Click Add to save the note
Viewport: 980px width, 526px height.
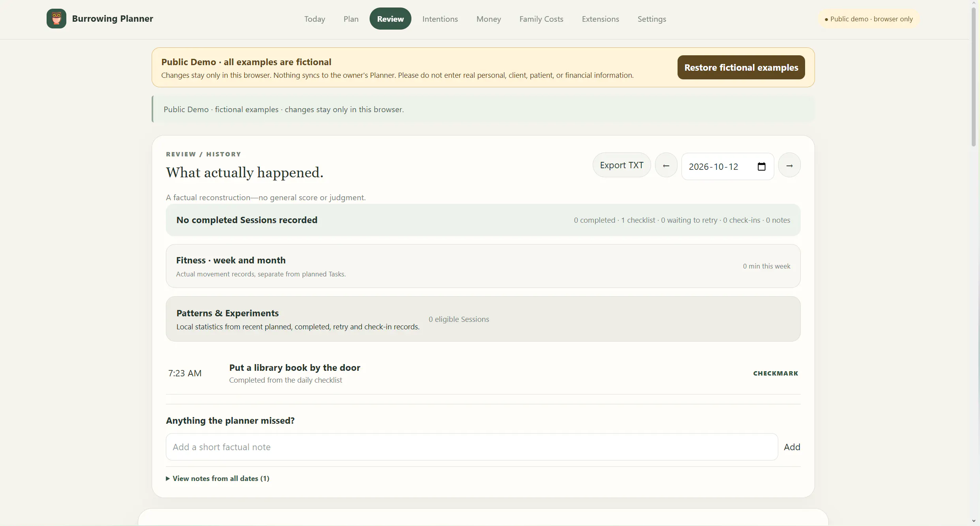(x=792, y=447)
